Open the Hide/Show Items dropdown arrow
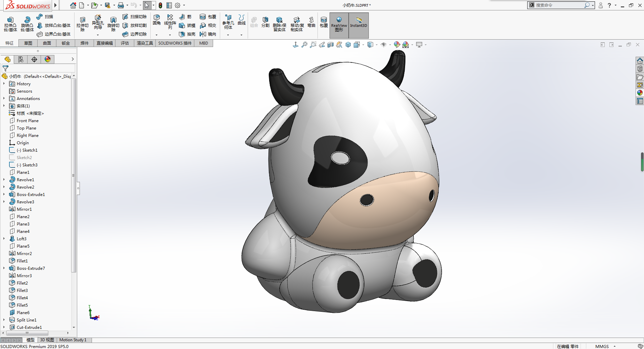644x349 pixels. click(x=390, y=45)
